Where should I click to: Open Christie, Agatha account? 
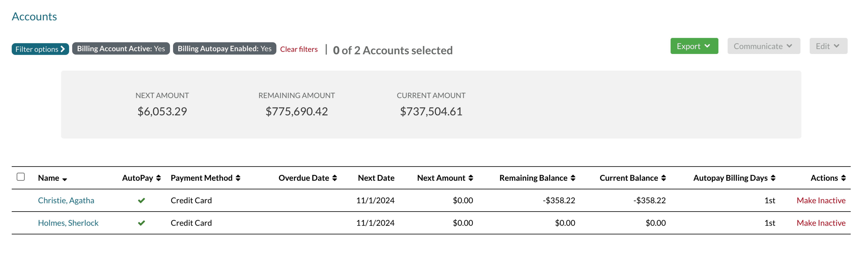pos(66,200)
